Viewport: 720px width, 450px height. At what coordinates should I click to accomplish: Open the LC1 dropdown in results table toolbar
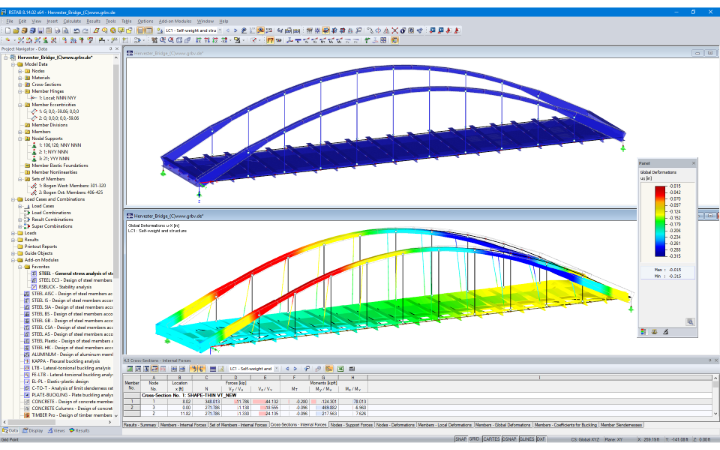(x=276, y=369)
